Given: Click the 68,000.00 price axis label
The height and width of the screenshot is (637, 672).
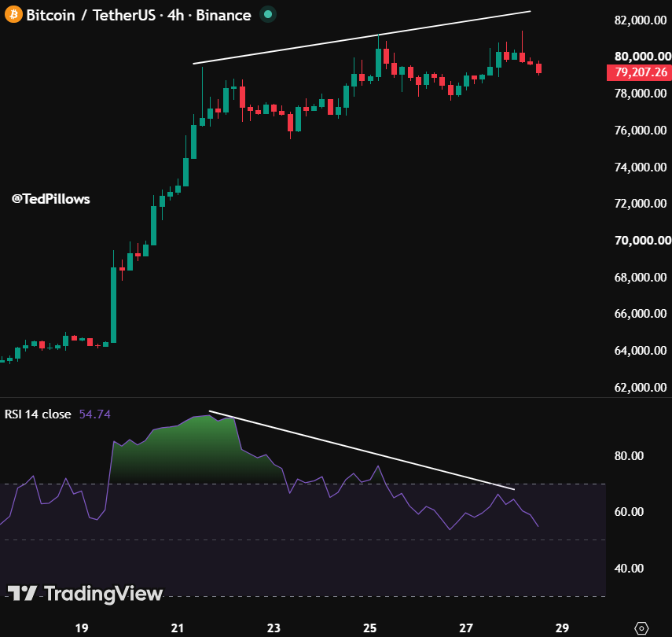Looking at the screenshot, I should 641,278.
